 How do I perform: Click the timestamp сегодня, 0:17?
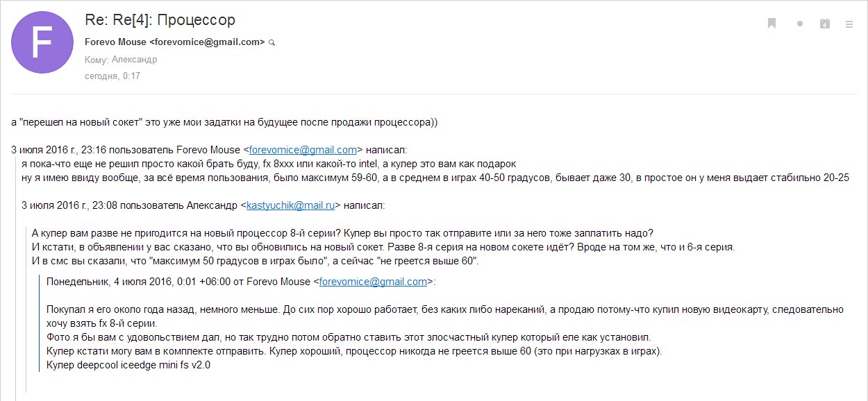pyautogui.click(x=112, y=76)
